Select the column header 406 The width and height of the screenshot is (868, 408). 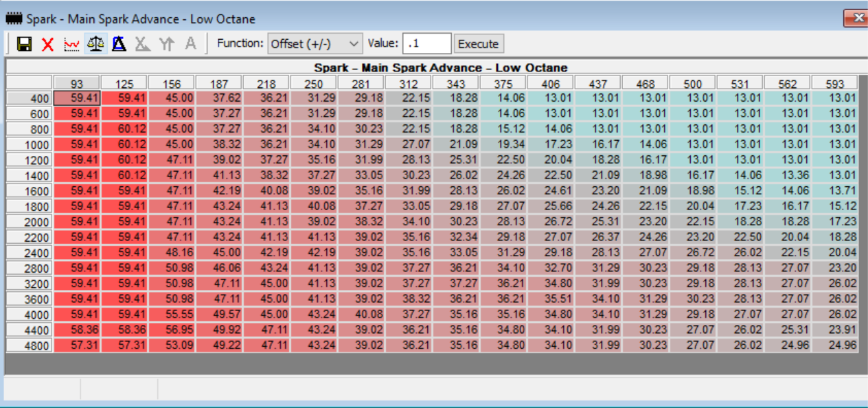point(551,84)
